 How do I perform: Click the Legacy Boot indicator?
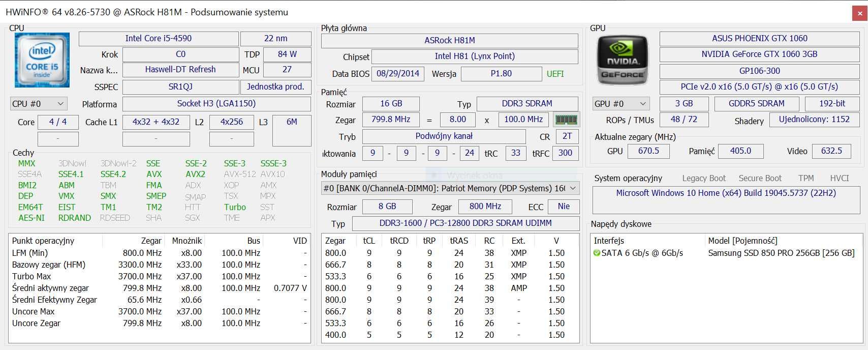[x=704, y=178]
